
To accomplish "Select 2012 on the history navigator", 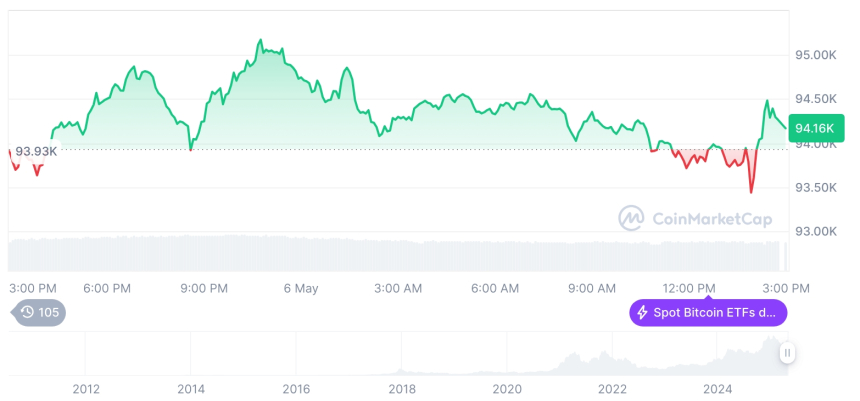I will click(86, 388).
